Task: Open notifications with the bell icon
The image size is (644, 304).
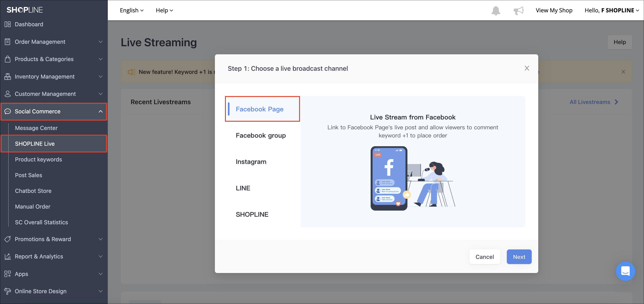Action: (x=496, y=11)
